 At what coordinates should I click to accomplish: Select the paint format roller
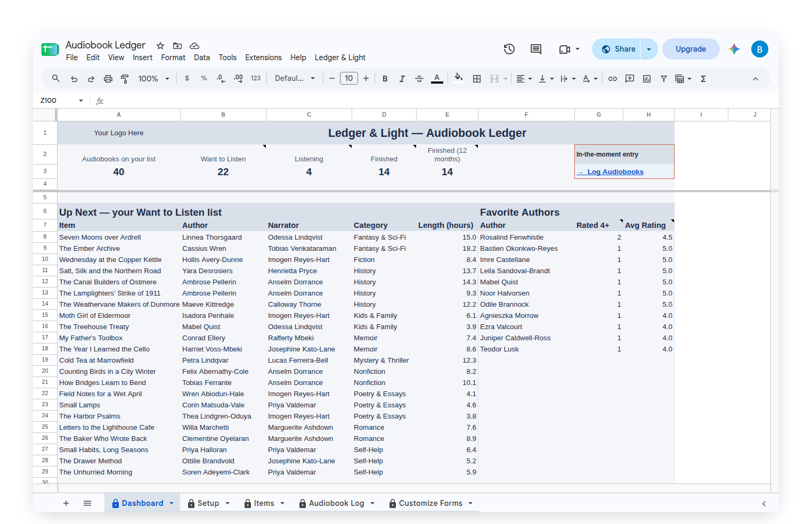[125, 79]
